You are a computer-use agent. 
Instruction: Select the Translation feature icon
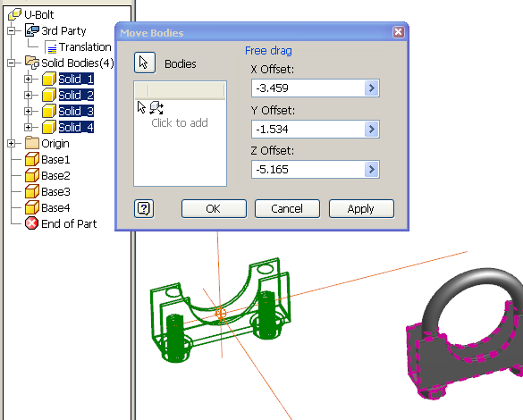(51, 47)
